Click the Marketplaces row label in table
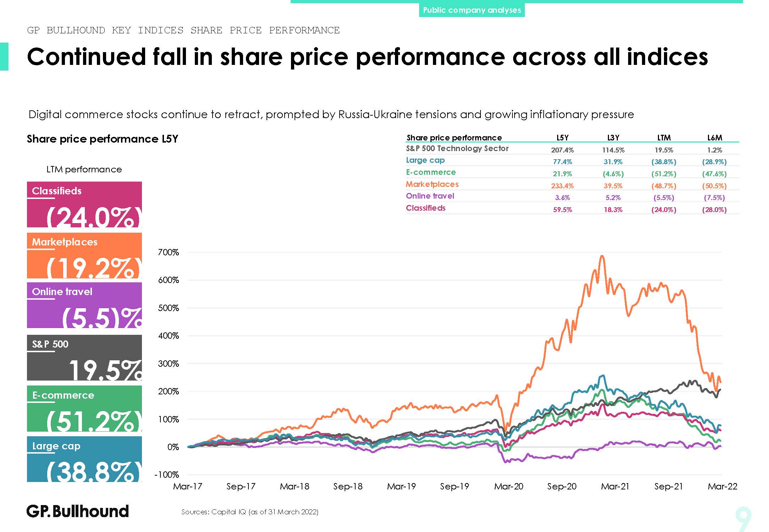 coord(432,184)
